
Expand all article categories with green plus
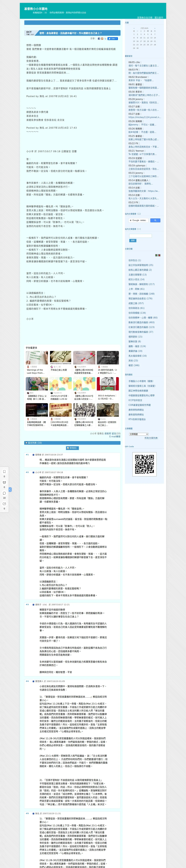pos(156,255)
